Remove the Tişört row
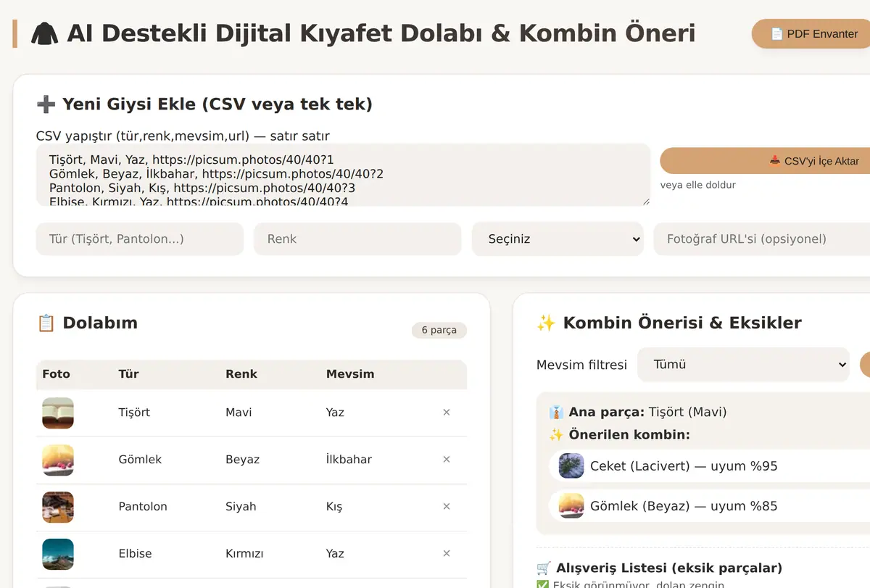Image resolution: width=870 pixels, height=588 pixels. pyautogui.click(x=447, y=413)
